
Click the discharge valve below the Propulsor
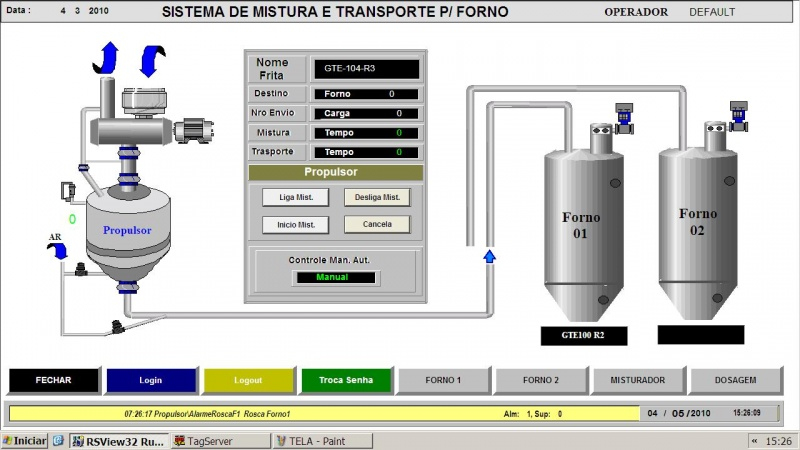(118, 325)
